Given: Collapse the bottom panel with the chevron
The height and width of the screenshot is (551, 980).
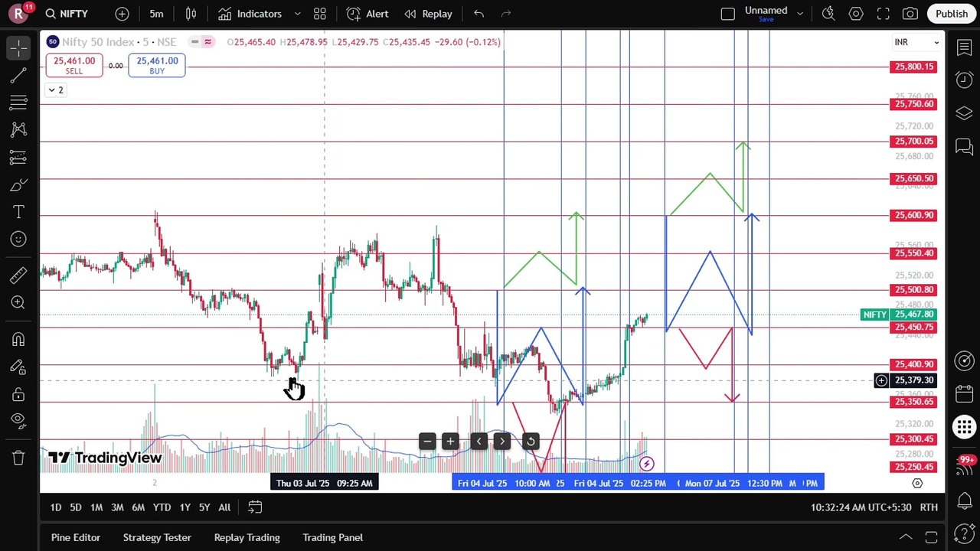Looking at the screenshot, I should (906, 538).
